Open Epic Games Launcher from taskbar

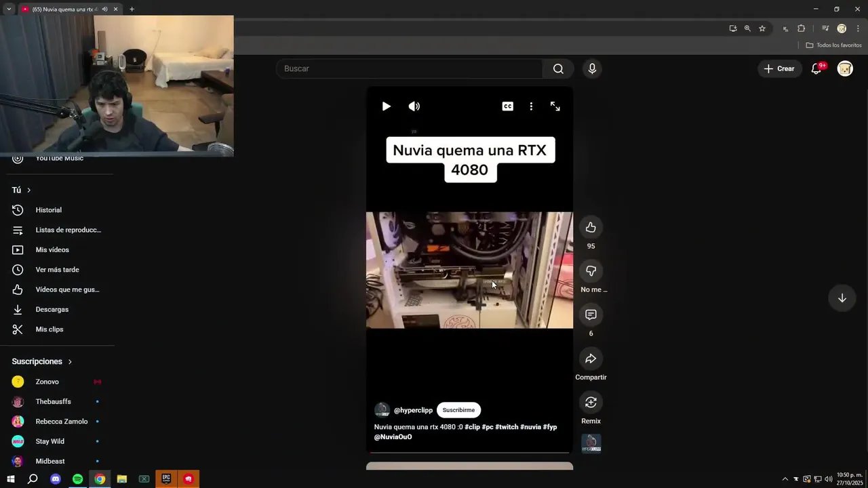pos(166,479)
